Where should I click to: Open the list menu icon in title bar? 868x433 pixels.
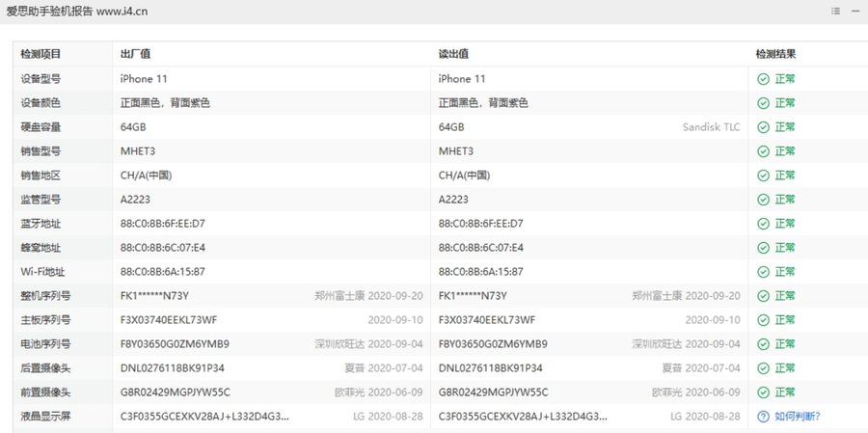[x=836, y=11]
